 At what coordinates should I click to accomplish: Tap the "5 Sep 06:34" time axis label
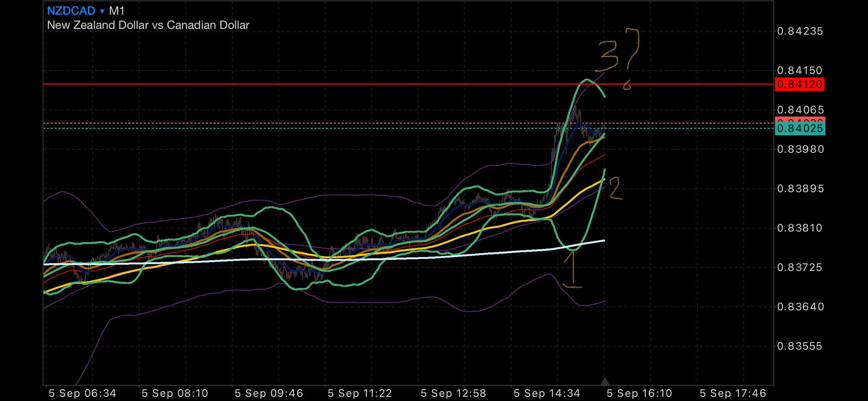click(x=82, y=393)
